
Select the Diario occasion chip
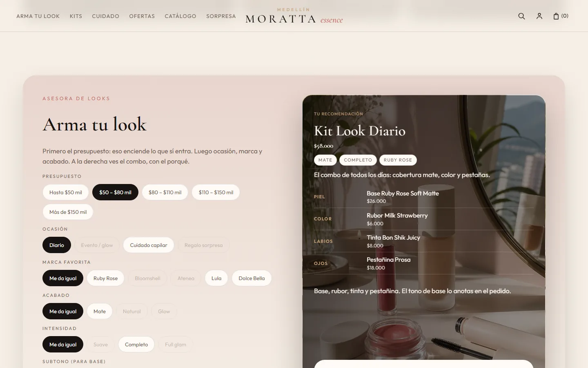pos(57,245)
